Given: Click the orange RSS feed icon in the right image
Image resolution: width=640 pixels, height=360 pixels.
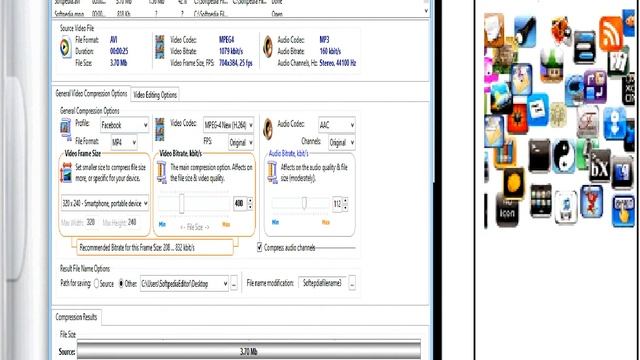Looking at the screenshot, I should point(611,33).
